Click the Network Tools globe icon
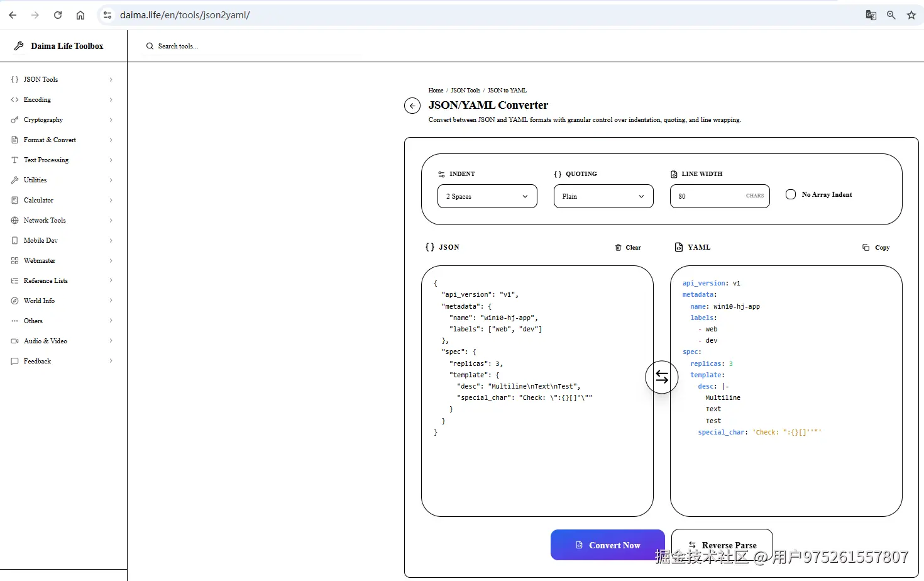924x581 pixels. coord(14,220)
